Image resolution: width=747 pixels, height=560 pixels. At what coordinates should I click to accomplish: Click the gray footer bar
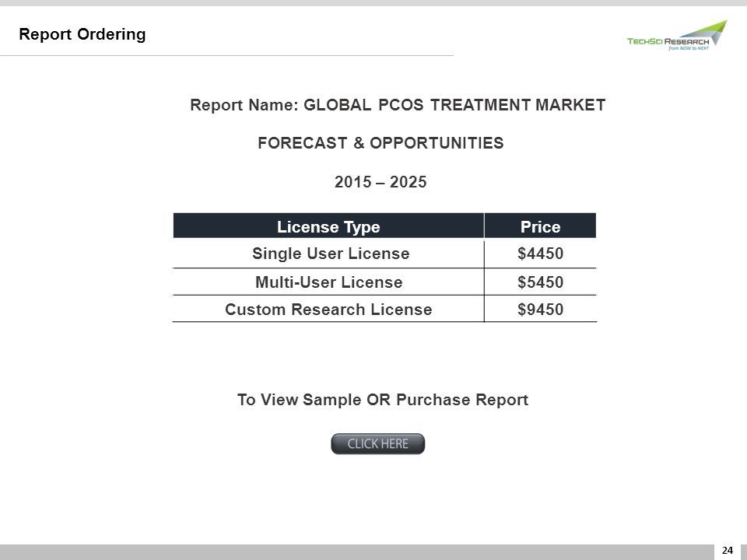[x=357, y=552]
